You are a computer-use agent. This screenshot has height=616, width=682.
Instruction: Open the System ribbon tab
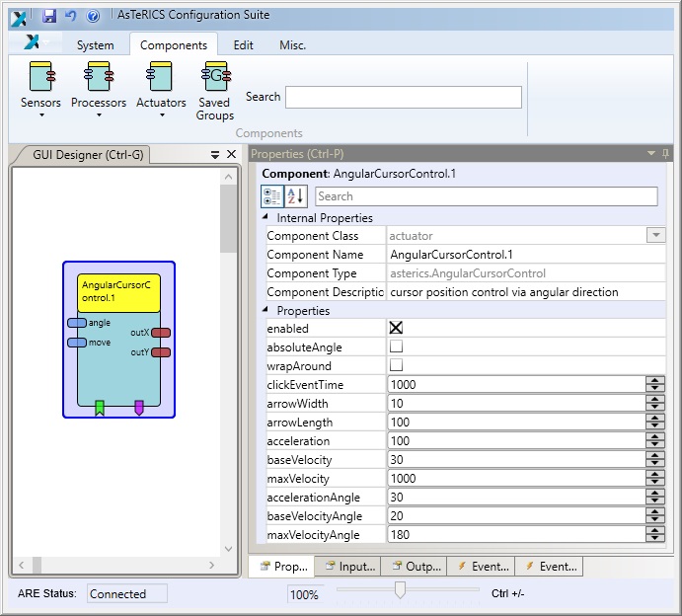click(x=96, y=45)
